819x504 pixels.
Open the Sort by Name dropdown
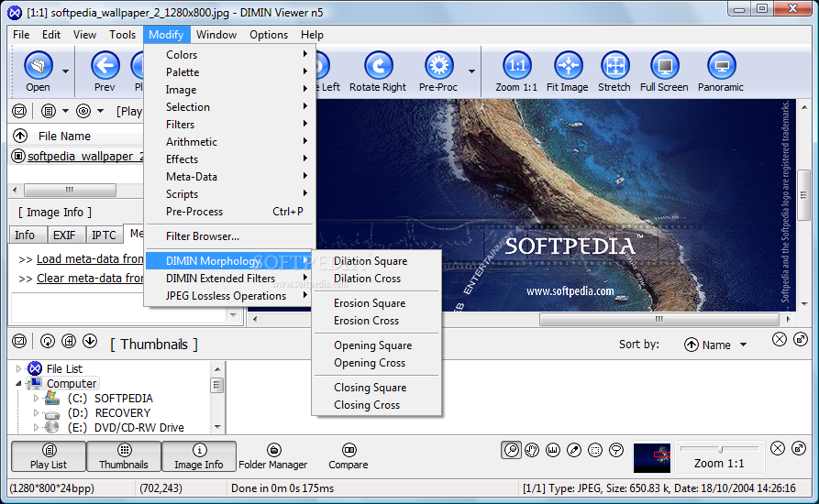click(x=715, y=345)
